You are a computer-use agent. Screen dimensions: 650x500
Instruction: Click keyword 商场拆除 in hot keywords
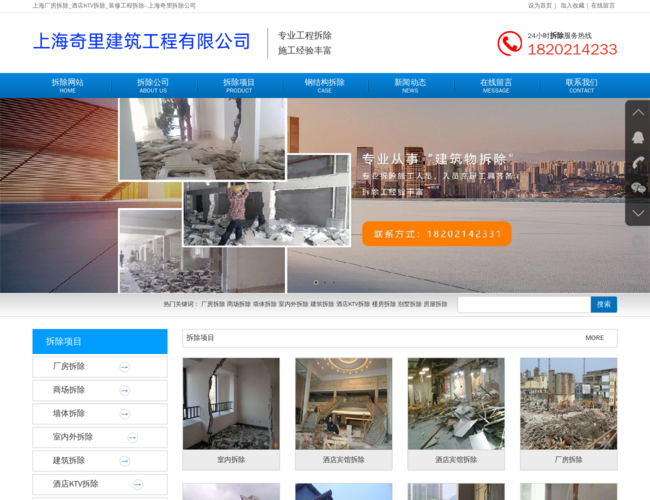point(239,304)
